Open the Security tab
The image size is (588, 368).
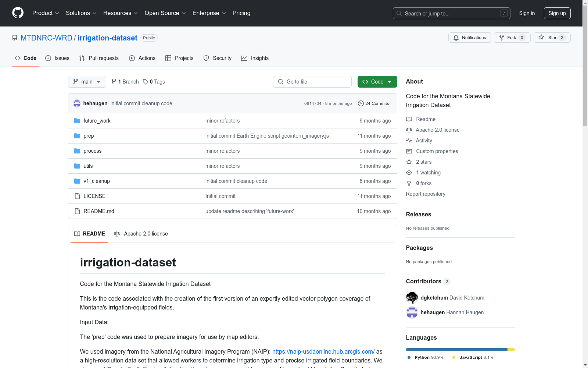218,58
